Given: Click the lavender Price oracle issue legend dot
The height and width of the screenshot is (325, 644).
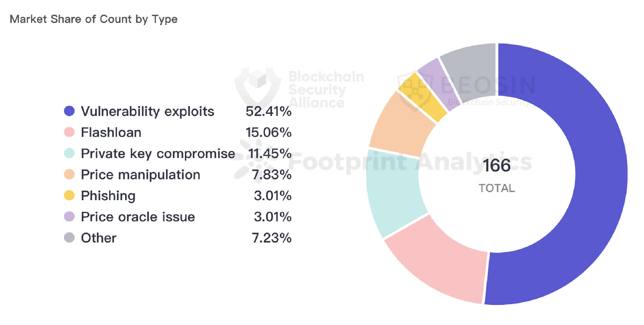Looking at the screenshot, I should click(x=69, y=217).
